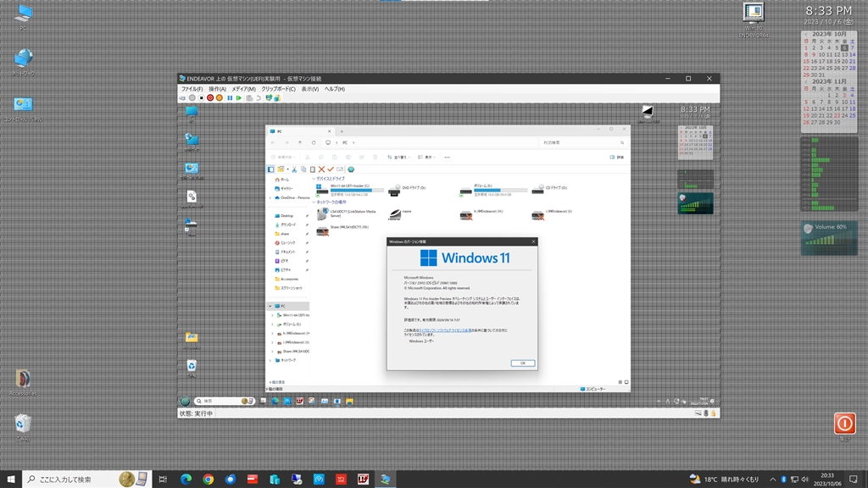
Task: Toggle the navigation pane icon in Explorer toolbar
Action: coord(270,169)
